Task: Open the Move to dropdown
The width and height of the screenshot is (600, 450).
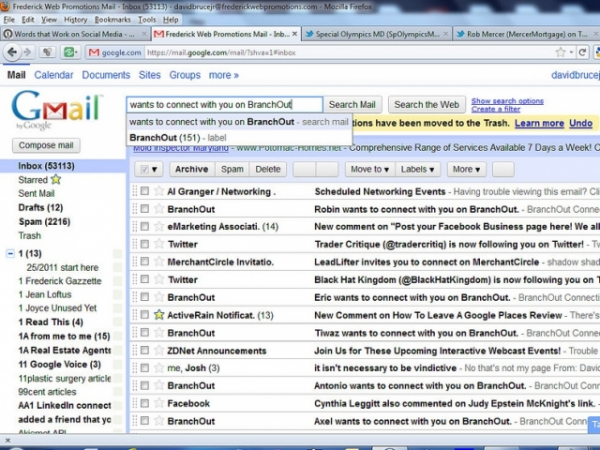Action: tap(370, 169)
